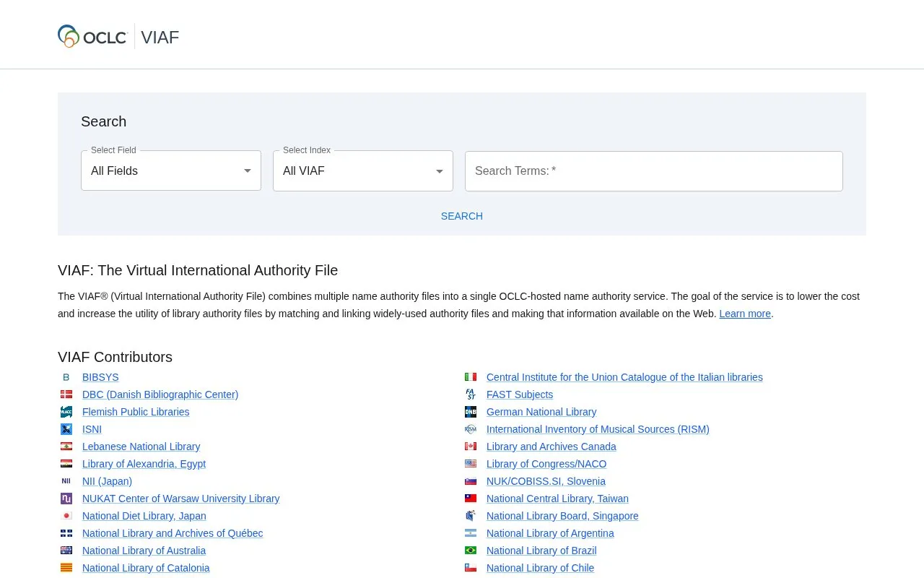Click the Australian flag icon

(66, 551)
